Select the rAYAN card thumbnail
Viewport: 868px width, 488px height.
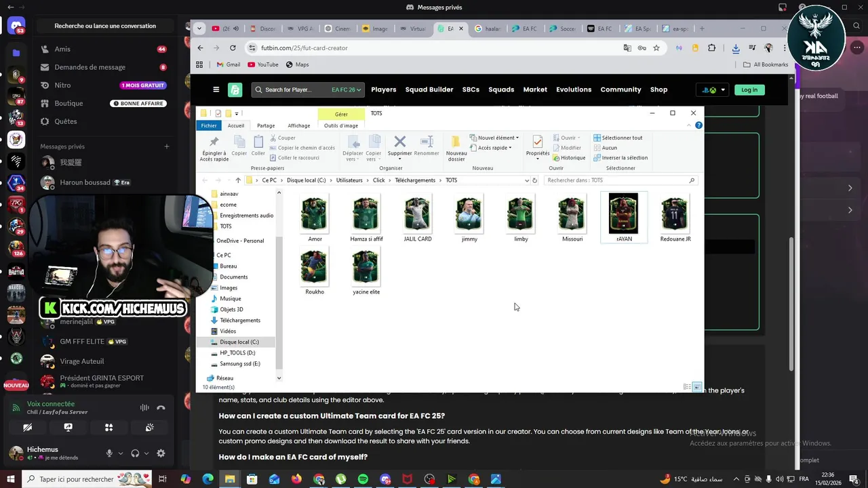tap(623, 213)
